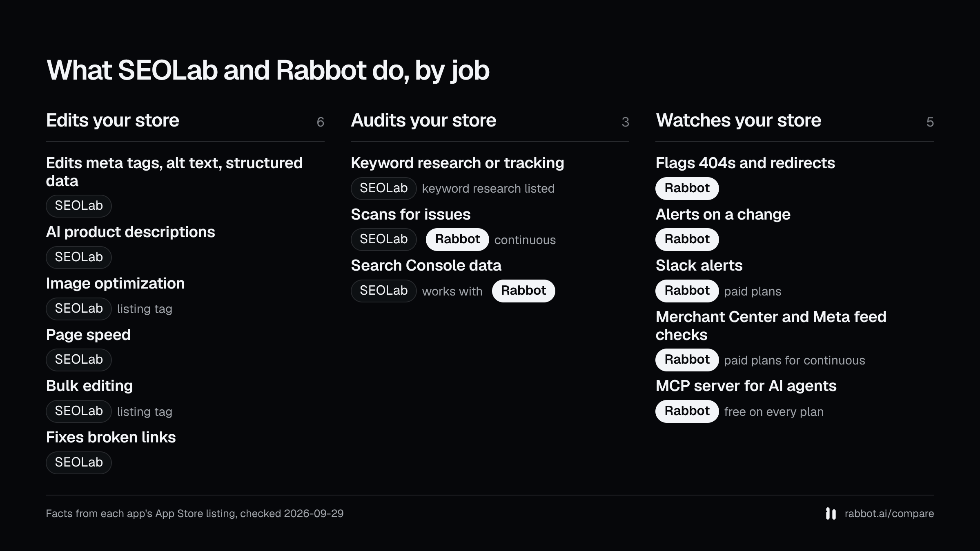Click the 'listing tag' note under Image optimization
This screenshot has width=980, height=551.
pyautogui.click(x=145, y=309)
